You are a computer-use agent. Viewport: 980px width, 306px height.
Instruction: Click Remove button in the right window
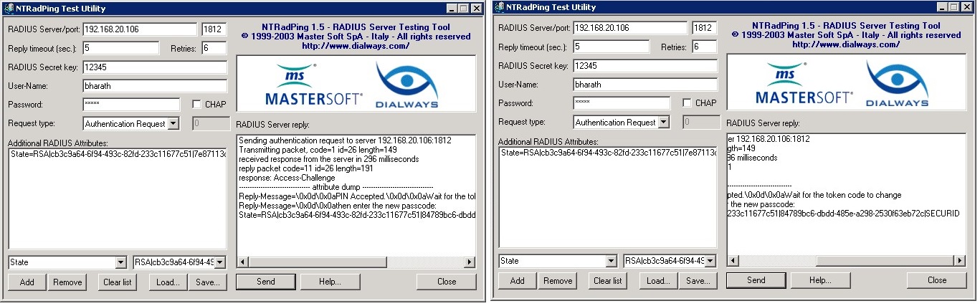(558, 281)
